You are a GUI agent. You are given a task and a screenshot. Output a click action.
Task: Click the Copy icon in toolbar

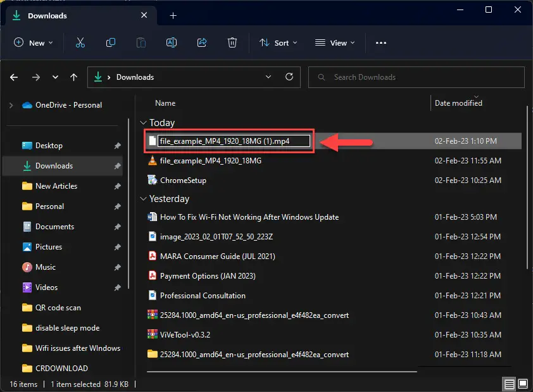click(x=111, y=43)
